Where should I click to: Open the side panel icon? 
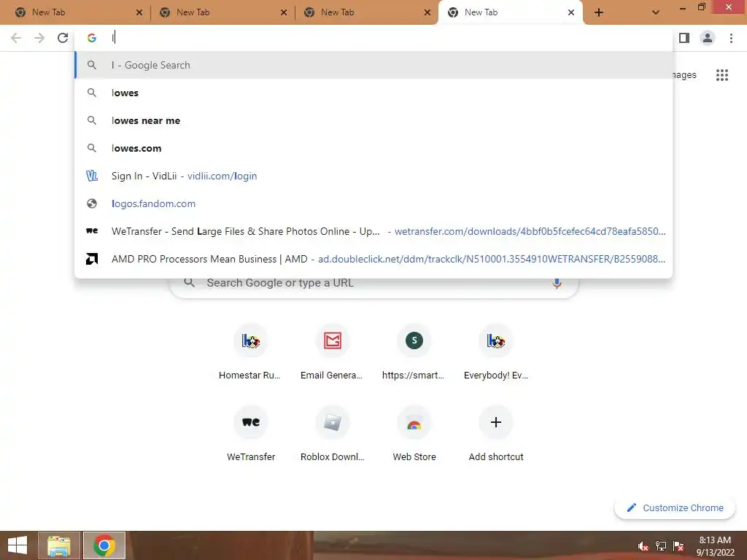click(684, 38)
